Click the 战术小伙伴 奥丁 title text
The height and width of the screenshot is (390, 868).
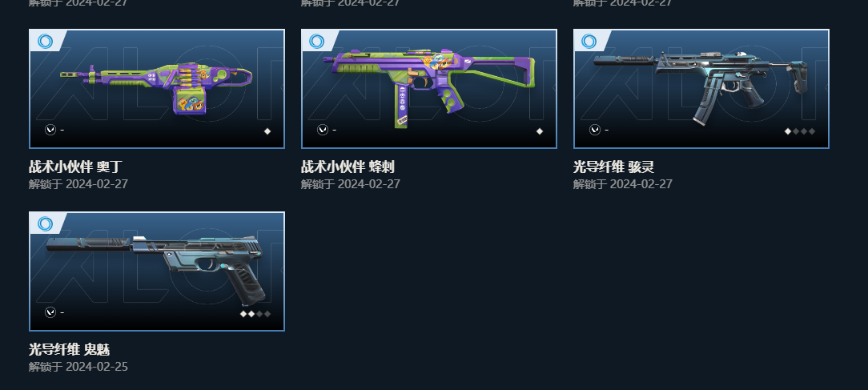click(75, 167)
